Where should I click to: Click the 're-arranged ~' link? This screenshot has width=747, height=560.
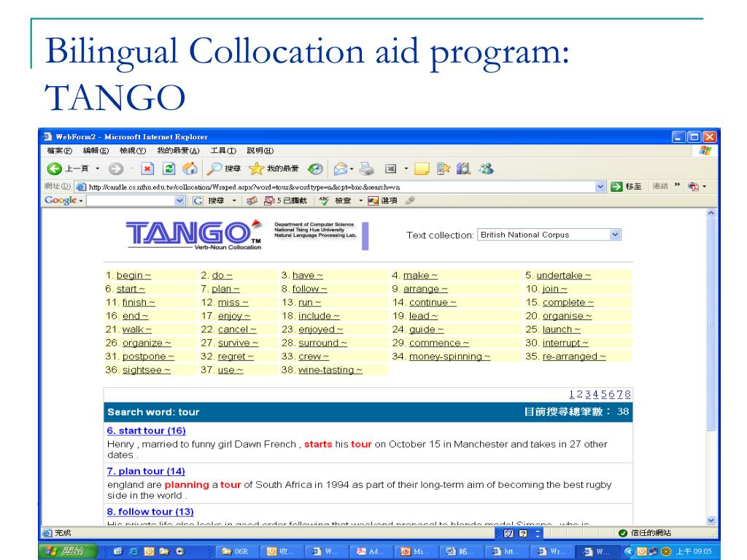pos(574,356)
